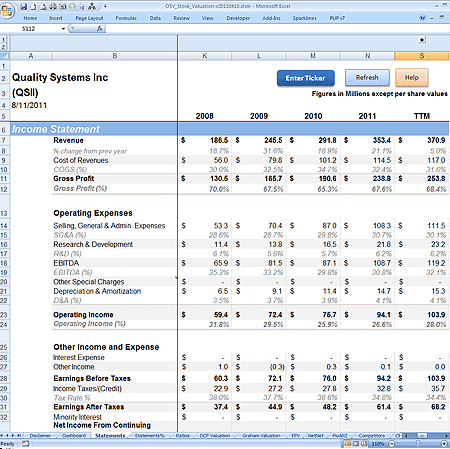This screenshot has height=449, width=450.
Task: Open the Office button menu
Action: pyautogui.click(x=7, y=11)
